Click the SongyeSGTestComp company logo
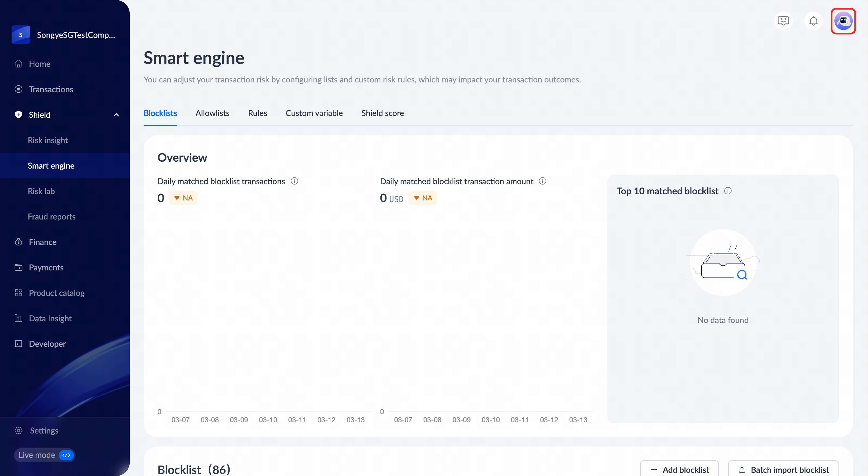The width and height of the screenshot is (868, 476). (21, 35)
